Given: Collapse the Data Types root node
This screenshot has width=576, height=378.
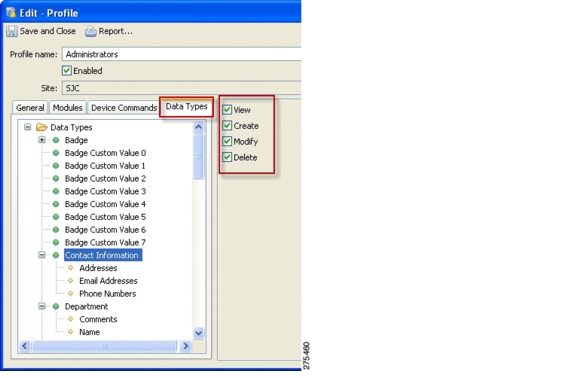Looking at the screenshot, I should click(x=28, y=127).
